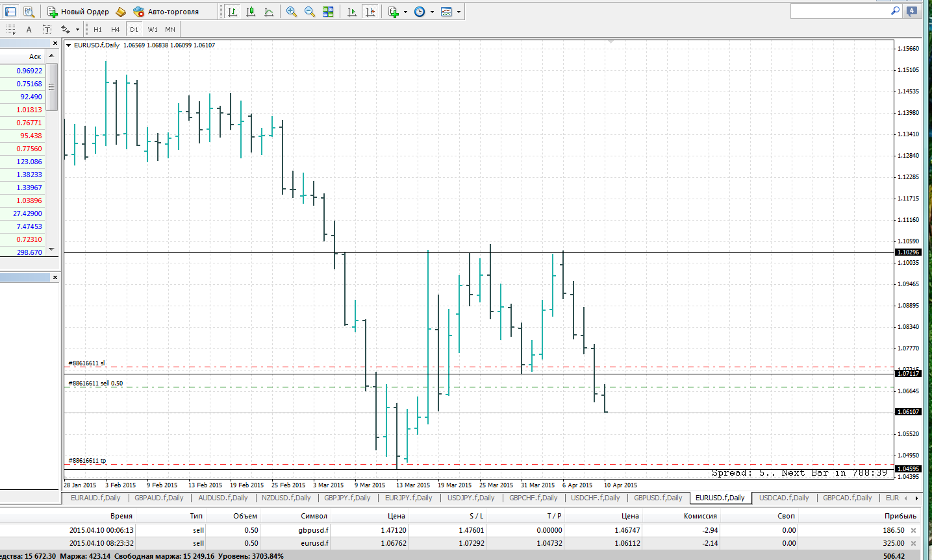Open the GBPCHF.f,Daily chart tab
The width and height of the screenshot is (932, 560).
pos(533,498)
